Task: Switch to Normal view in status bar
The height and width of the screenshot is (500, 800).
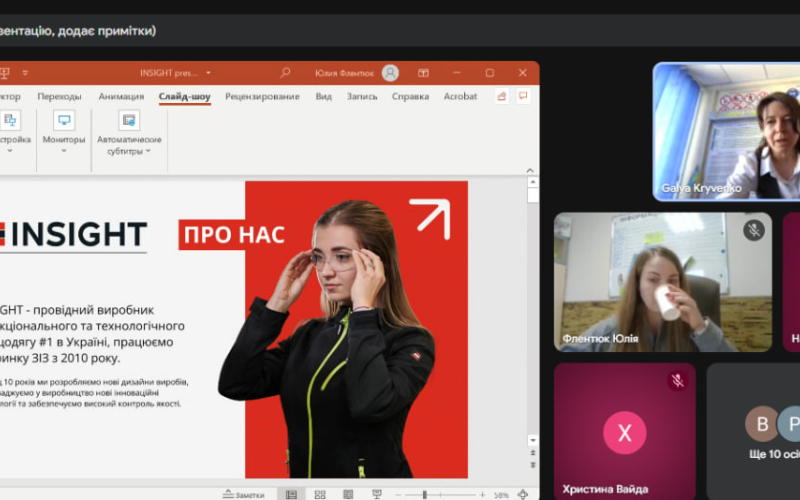Action: coord(291,494)
